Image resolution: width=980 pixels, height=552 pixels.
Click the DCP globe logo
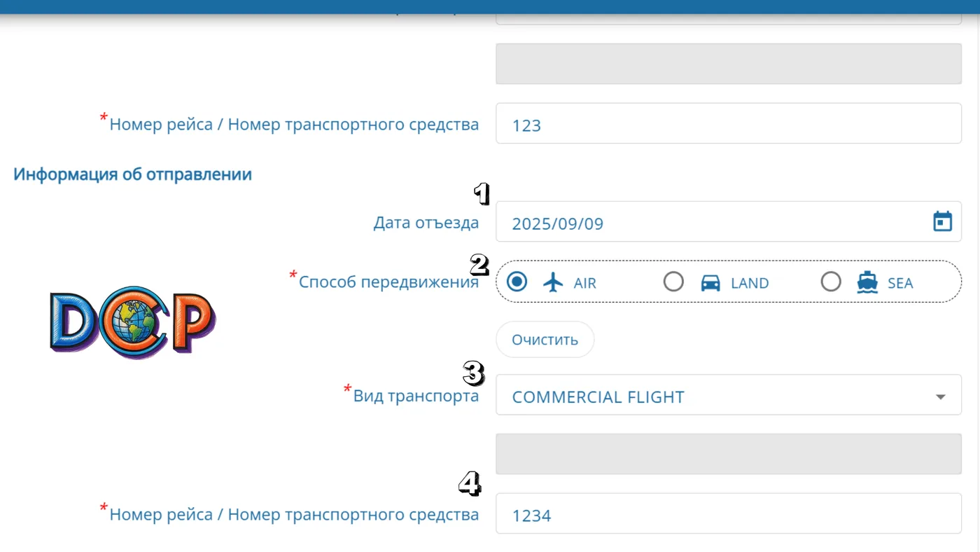133,322
